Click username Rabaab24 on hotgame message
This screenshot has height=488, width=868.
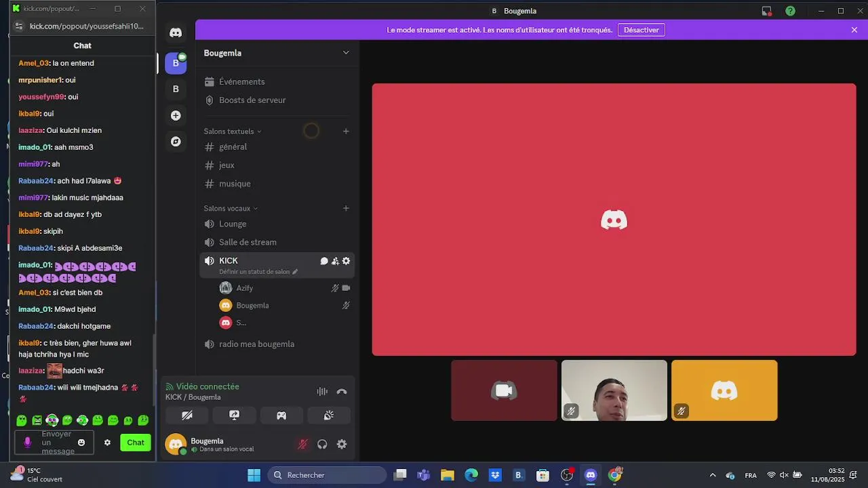tap(36, 326)
